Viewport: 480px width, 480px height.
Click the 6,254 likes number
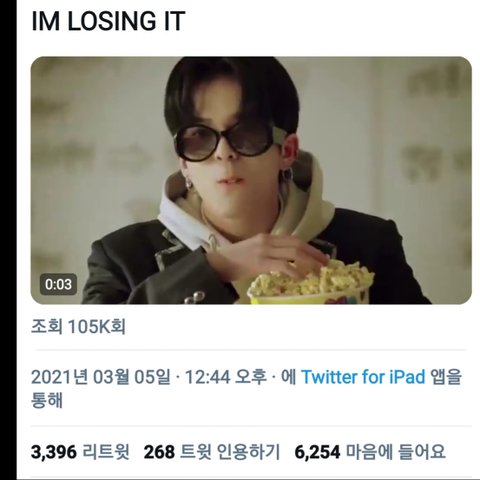pos(317,452)
